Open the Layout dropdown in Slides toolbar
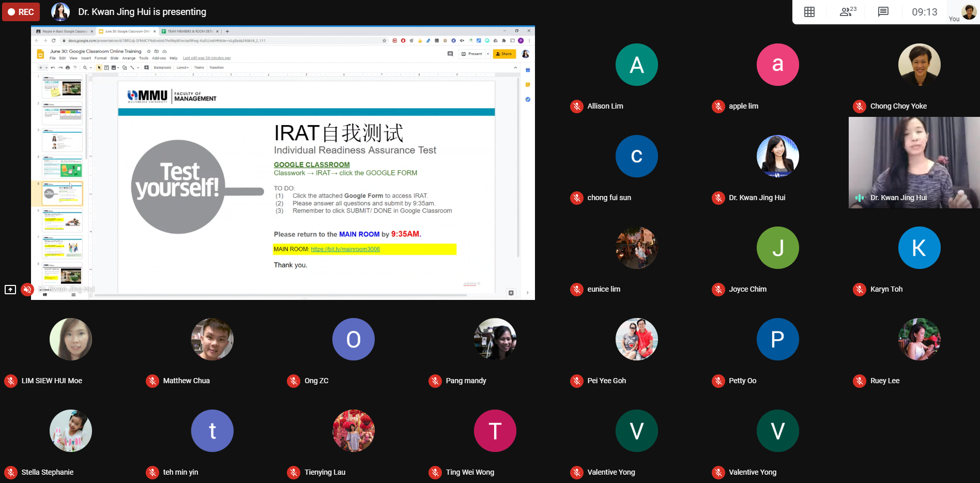 pyautogui.click(x=182, y=67)
